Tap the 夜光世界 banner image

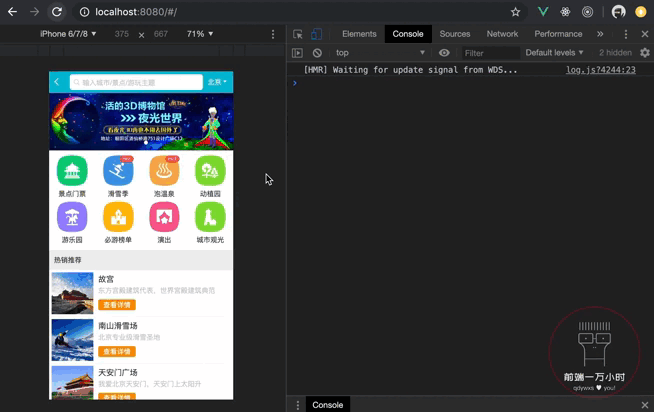click(x=141, y=121)
